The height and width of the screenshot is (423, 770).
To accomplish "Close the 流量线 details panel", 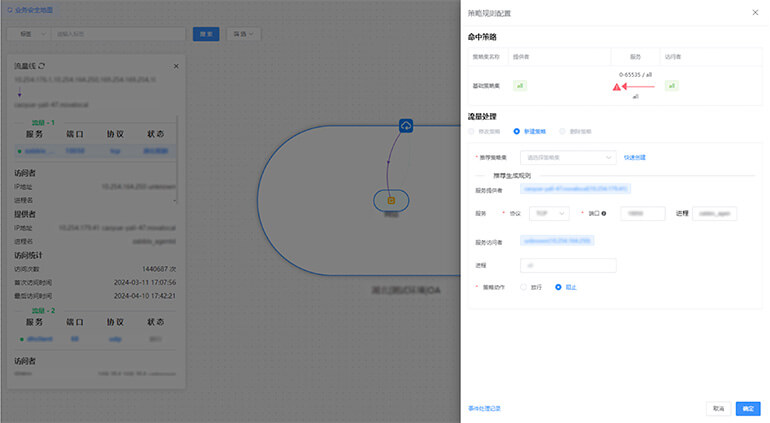I will point(176,66).
